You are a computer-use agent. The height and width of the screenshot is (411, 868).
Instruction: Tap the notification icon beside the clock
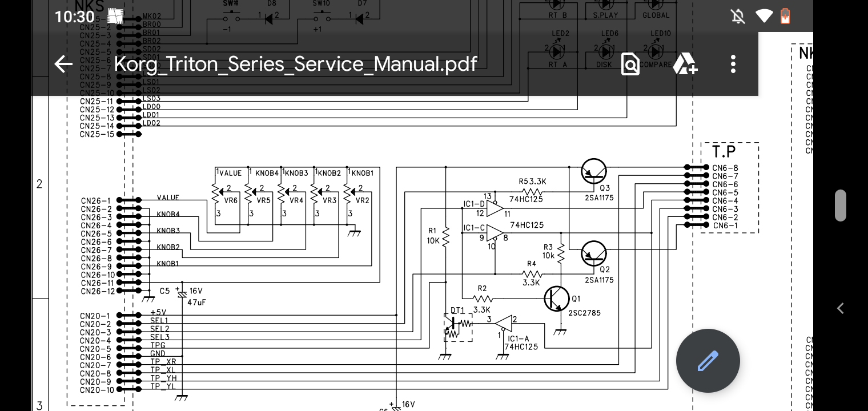115,17
